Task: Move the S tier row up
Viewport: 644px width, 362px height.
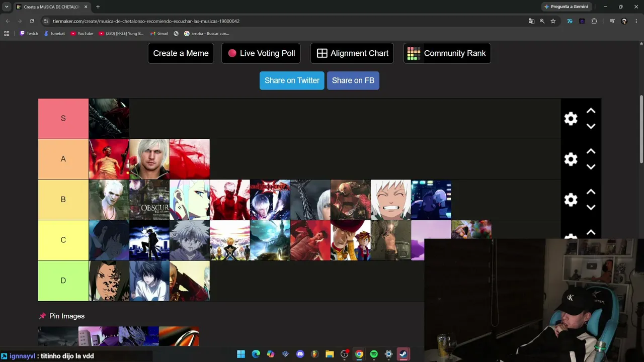Action: pos(591,111)
